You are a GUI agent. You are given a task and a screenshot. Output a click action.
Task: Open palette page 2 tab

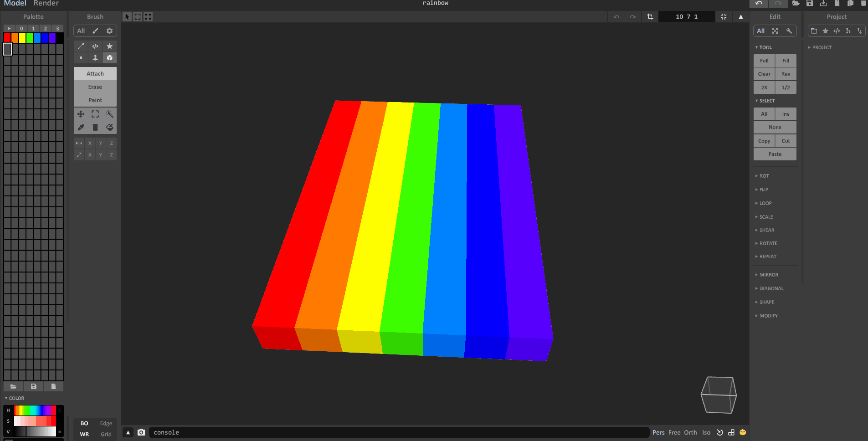[46, 28]
